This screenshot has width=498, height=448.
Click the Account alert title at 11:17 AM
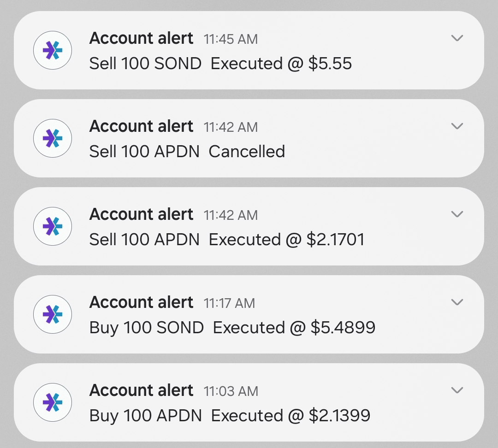click(x=141, y=302)
